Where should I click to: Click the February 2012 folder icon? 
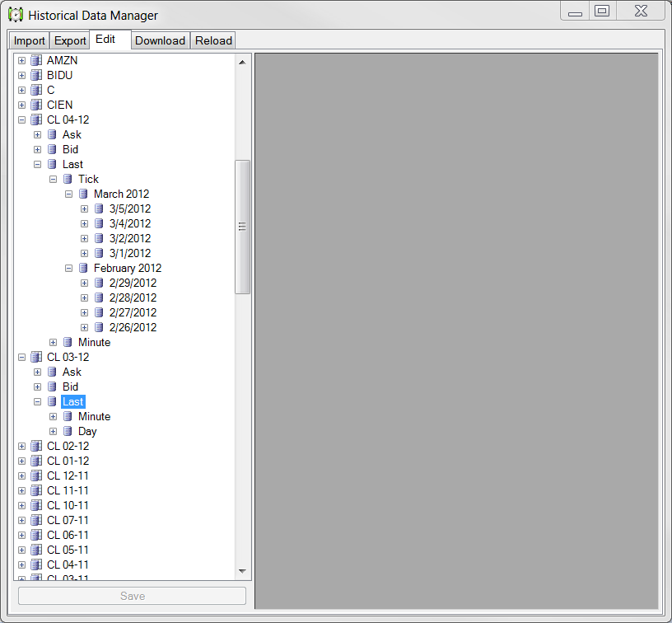[83, 269]
